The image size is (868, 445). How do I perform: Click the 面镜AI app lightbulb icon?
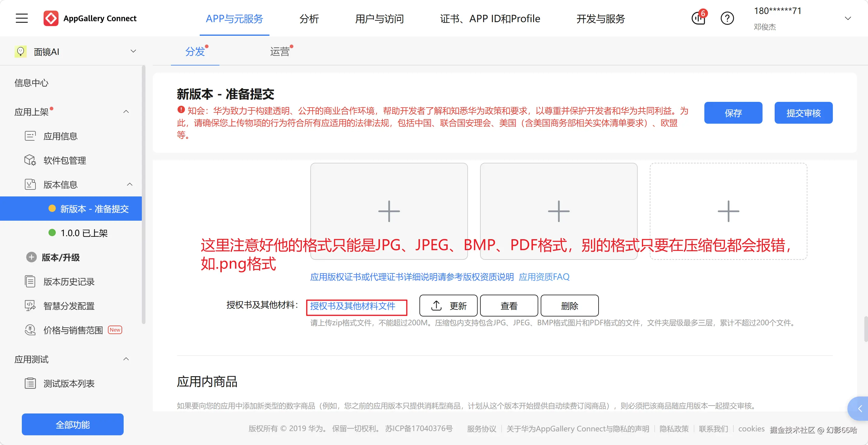click(x=21, y=52)
